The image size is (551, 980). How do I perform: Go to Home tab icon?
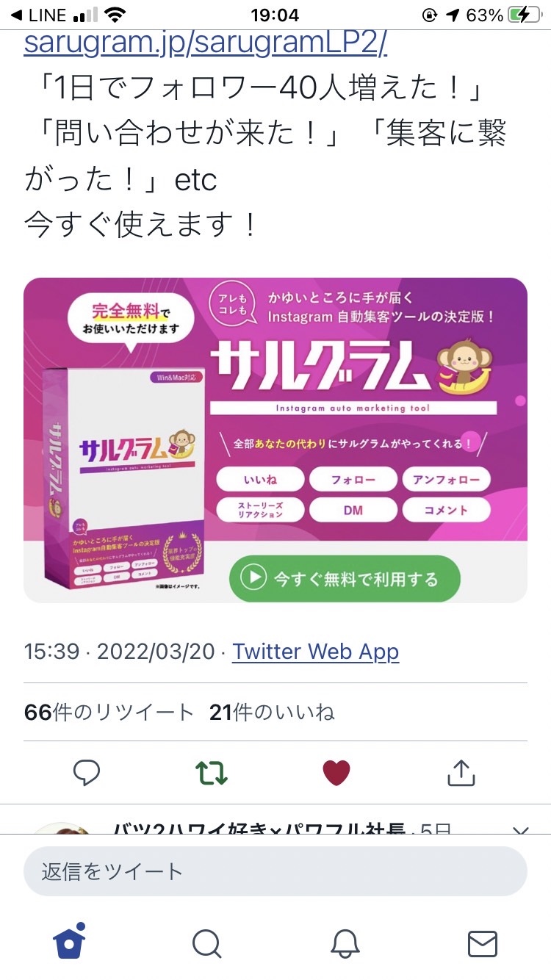(69, 943)
